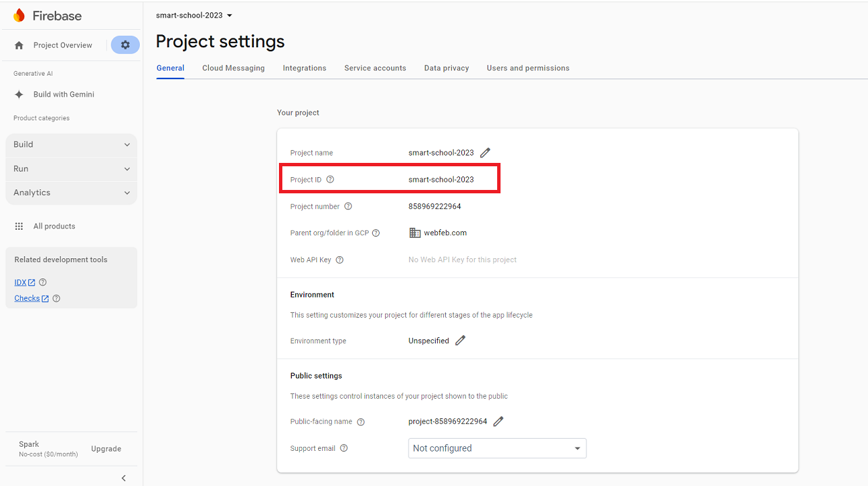This screenshot has height=486, width=868.
Task: Click the Project Overview home icon
Action: (x=19, y=45)
